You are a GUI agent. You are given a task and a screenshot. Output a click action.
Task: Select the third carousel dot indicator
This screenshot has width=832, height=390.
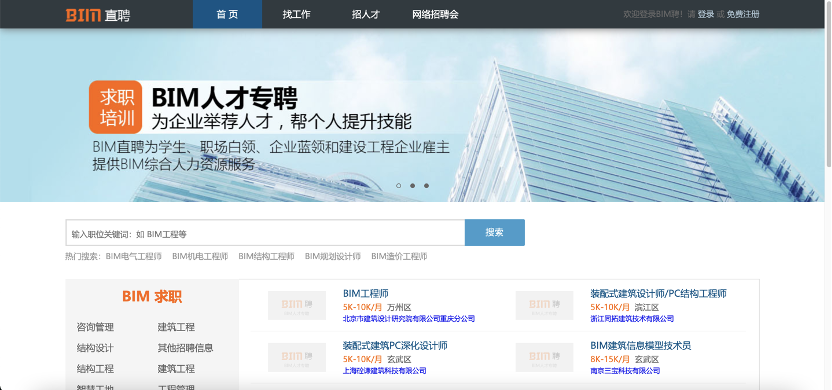(x=426, y=186)
